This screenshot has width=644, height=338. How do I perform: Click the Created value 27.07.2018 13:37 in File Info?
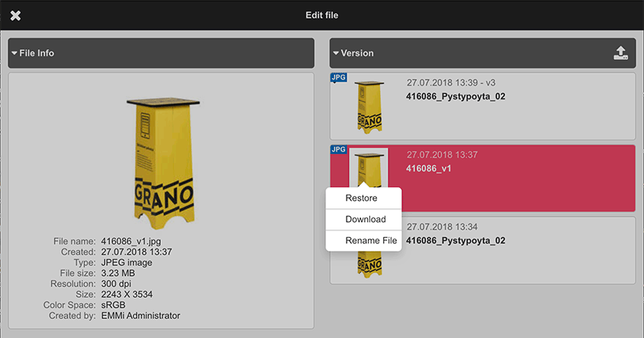pyautogui.click(x=137, y=252)
